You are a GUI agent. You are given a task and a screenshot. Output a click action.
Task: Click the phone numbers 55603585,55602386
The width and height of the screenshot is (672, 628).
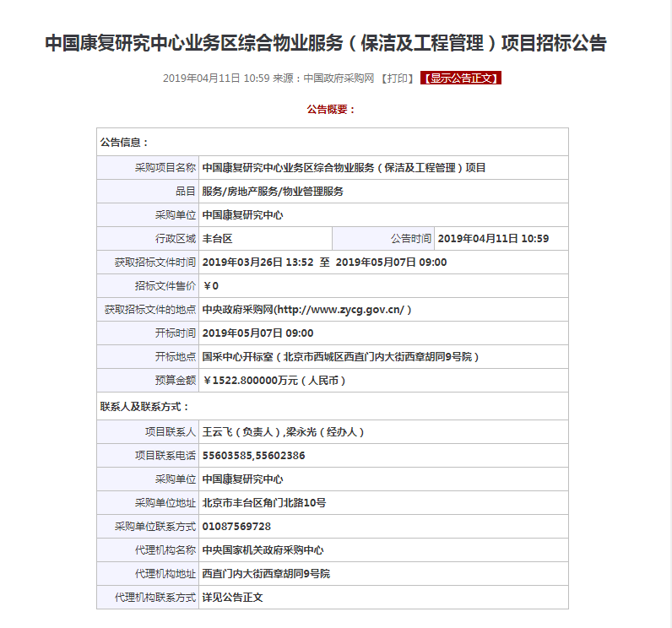[253, 455]
